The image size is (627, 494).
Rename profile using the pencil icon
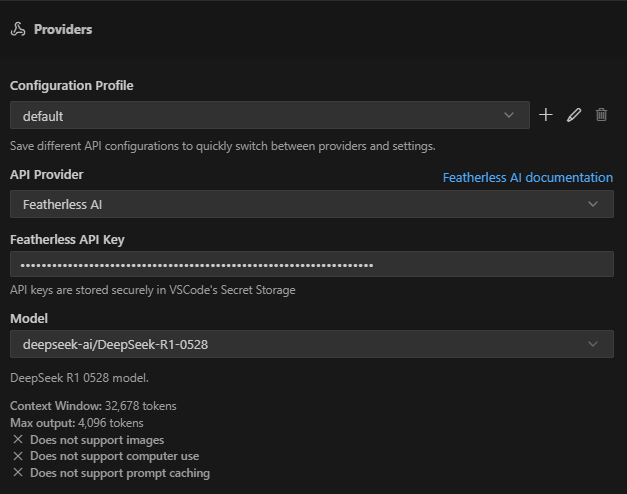[574, 115]
